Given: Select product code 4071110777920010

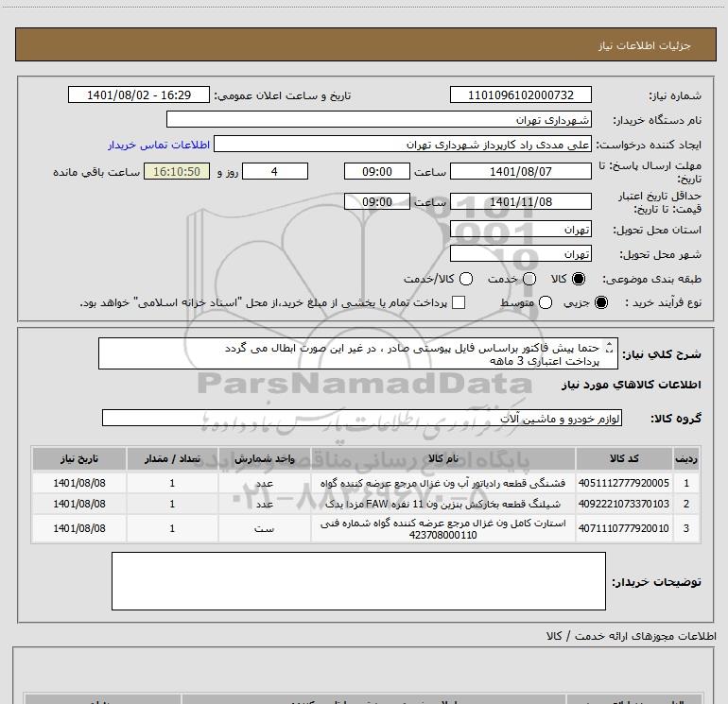Looking at the screenshot, I should tap(624, 528).
